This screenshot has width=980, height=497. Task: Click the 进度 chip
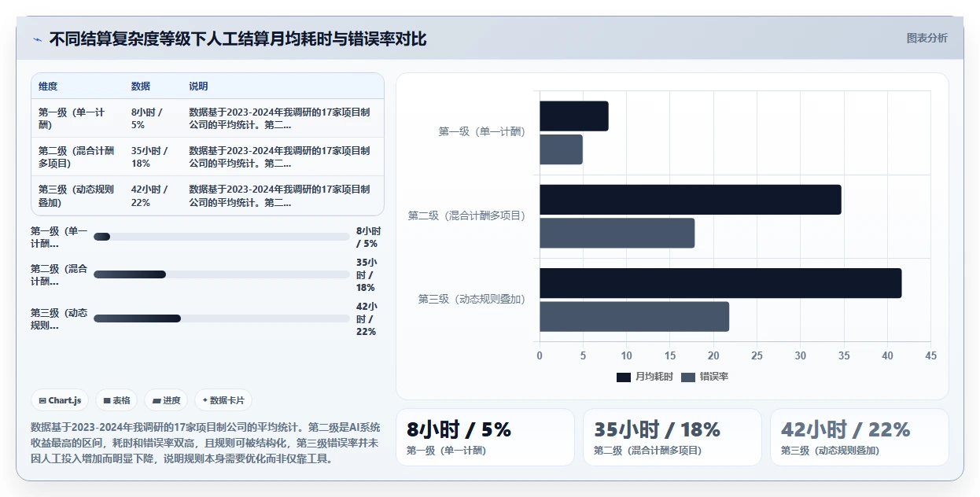pyautogui.click(x=167, y=400)
